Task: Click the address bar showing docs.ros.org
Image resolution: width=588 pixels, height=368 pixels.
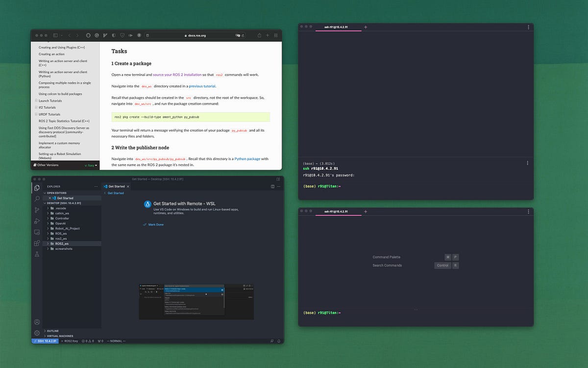Action: coord(197,35)
